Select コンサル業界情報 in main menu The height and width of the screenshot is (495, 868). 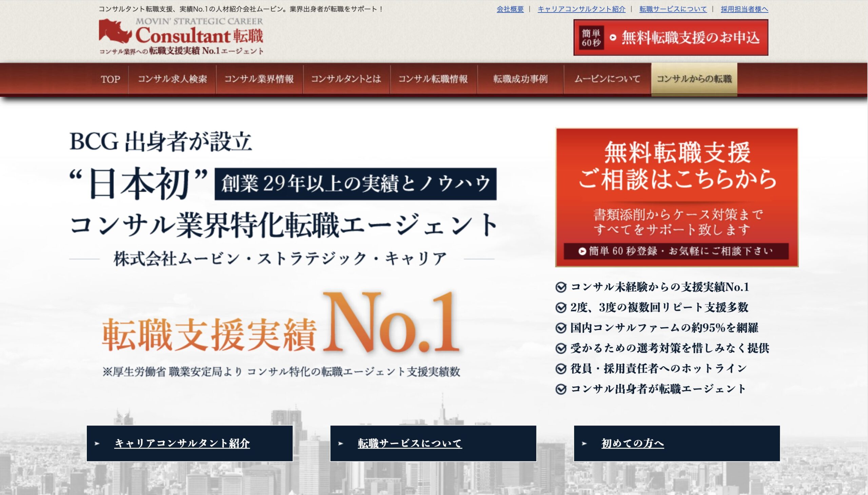(x=259, y=79)
